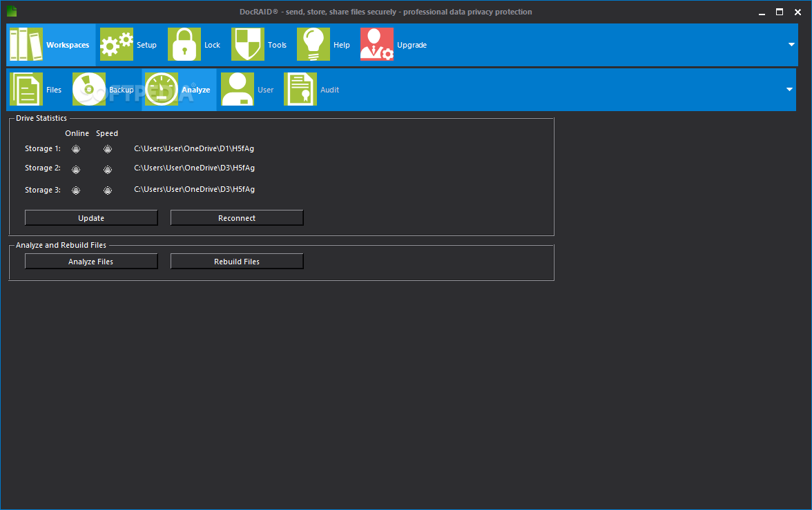
Task: Open the Files document icon
Action: point(26,89)
